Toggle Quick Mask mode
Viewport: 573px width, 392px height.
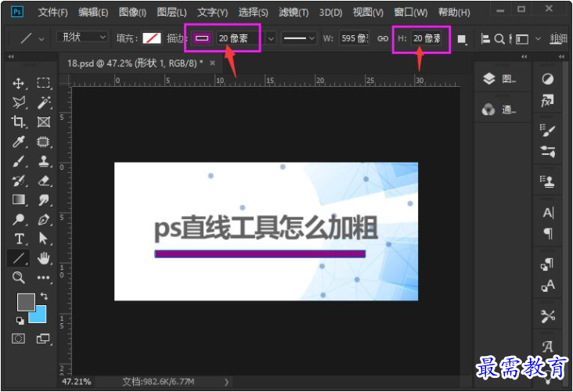(x=18, y=339)
